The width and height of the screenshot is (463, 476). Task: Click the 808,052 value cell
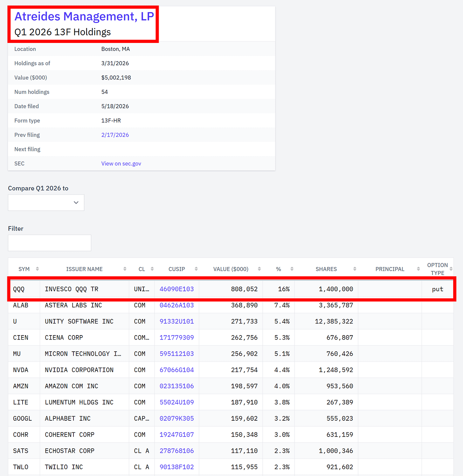(x=231, y=289)
